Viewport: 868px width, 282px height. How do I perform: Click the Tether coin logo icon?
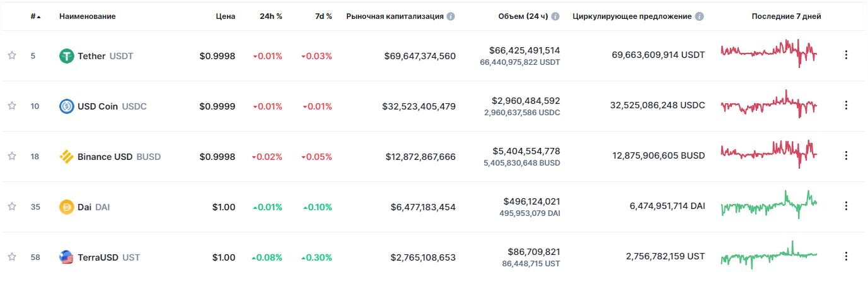click(67, 56)
